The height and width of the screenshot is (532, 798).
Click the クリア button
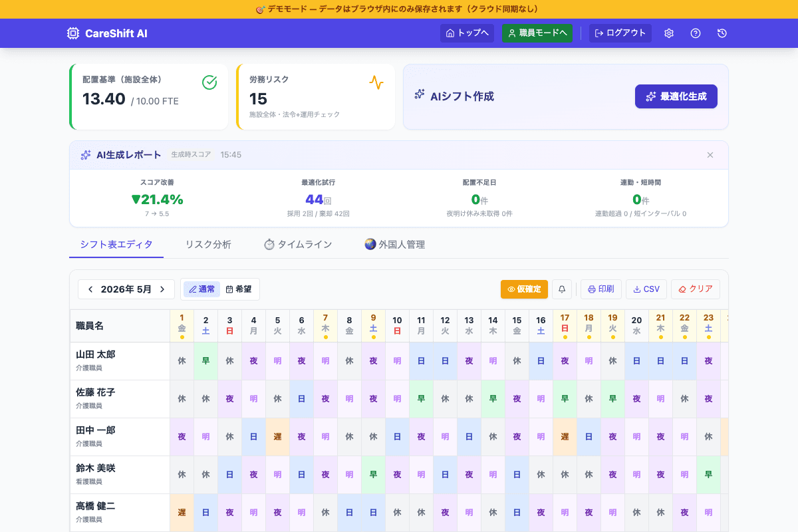696,289
